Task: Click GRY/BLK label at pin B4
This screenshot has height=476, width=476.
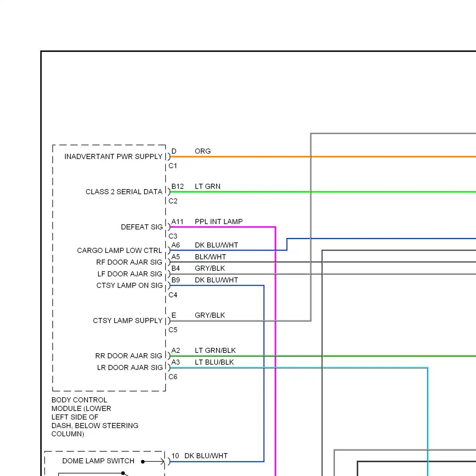Action: 210,268
